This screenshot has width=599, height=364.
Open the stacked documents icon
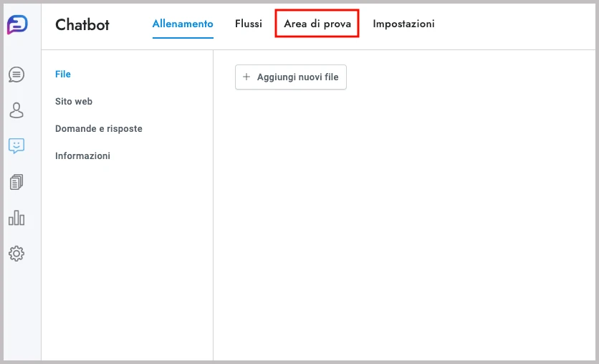click(16, 182)
